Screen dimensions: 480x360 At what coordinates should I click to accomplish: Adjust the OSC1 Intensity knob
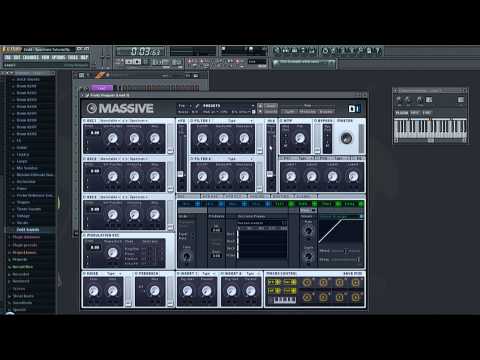(x=134, y=138)
